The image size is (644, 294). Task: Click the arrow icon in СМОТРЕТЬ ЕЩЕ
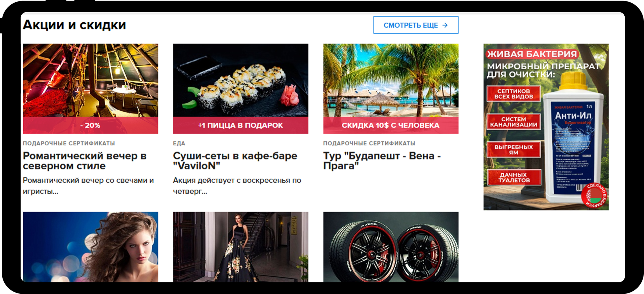[445, 25]
